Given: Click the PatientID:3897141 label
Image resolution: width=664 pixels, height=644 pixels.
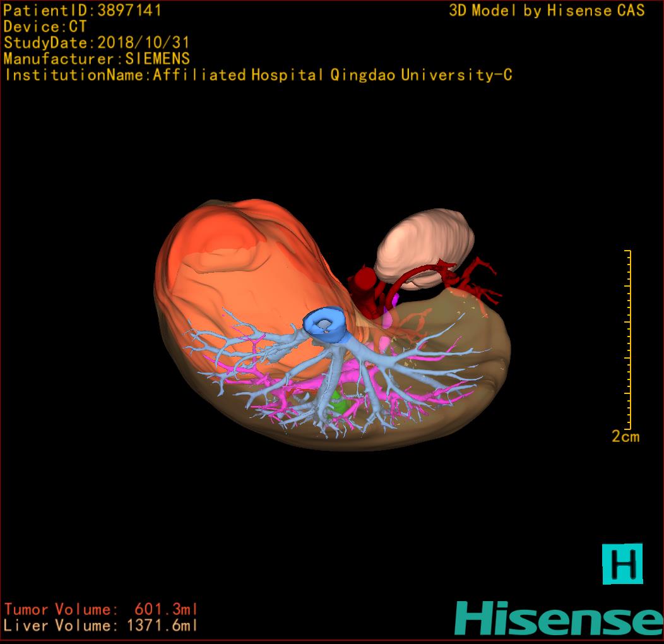Looking at the screenshot, I should tap(83, 10).
